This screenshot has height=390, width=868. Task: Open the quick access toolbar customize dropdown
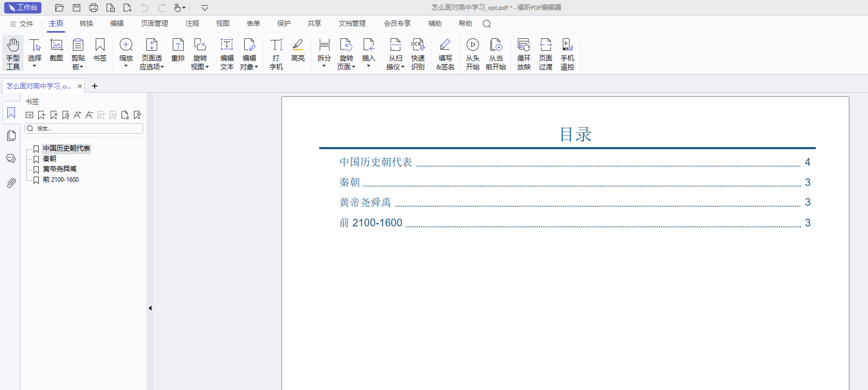pos(205,8)
